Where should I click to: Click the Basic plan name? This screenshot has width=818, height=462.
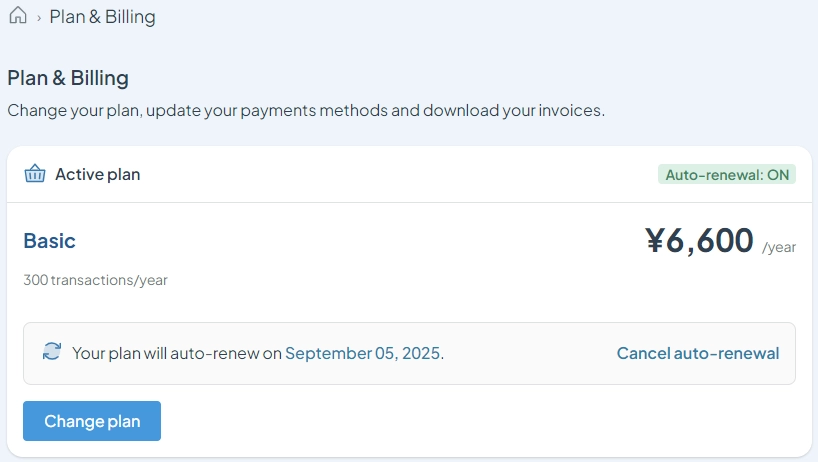click(x=50, y=241)
